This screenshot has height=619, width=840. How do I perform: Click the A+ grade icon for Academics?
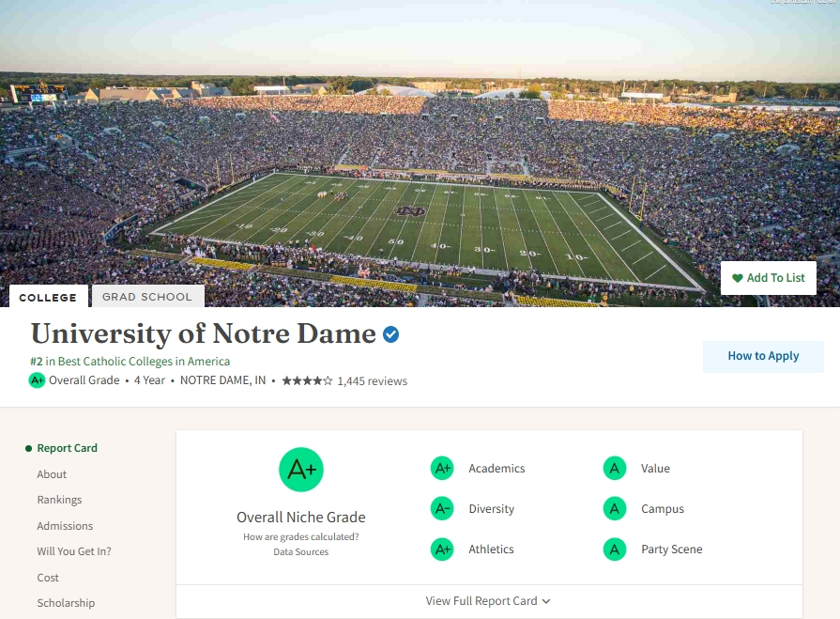click(x=442, y=469)
